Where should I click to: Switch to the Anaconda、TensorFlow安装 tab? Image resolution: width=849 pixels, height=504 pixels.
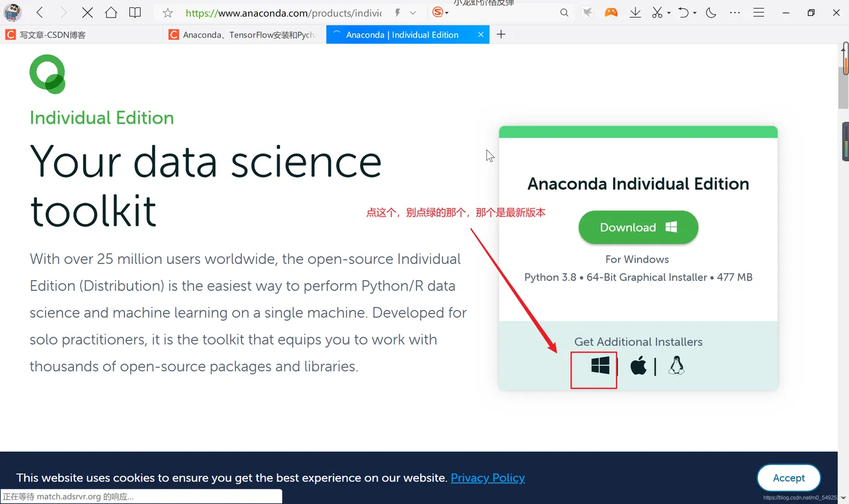coord(249,35)
